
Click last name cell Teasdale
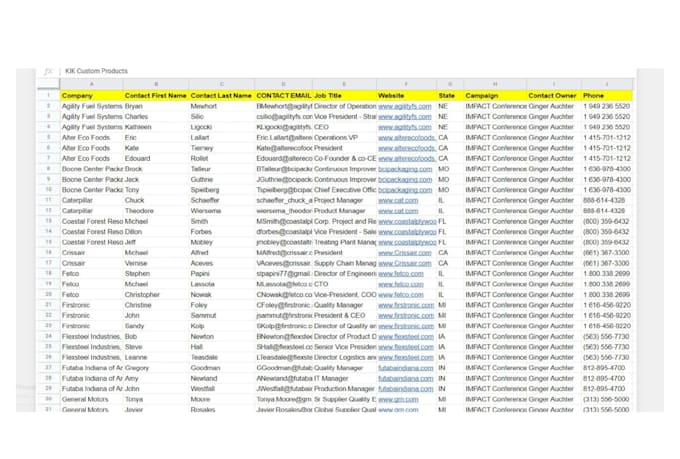tap(222, 357)
